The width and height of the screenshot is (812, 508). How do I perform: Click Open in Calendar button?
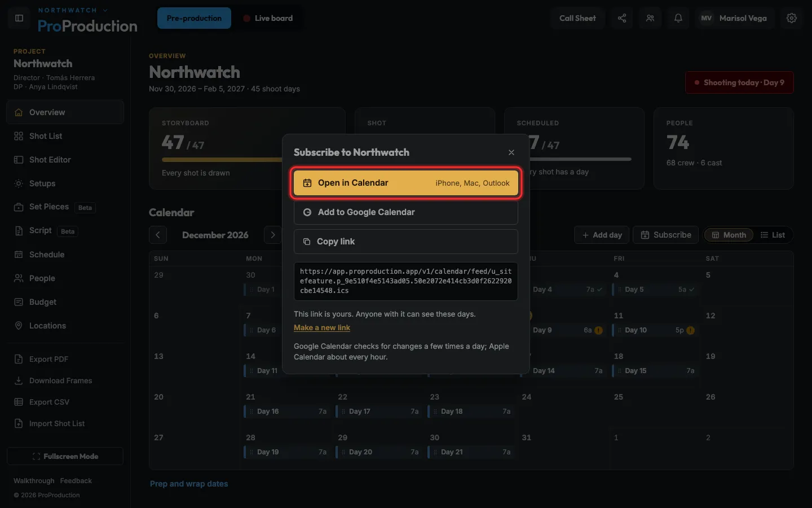click(406, 183)
